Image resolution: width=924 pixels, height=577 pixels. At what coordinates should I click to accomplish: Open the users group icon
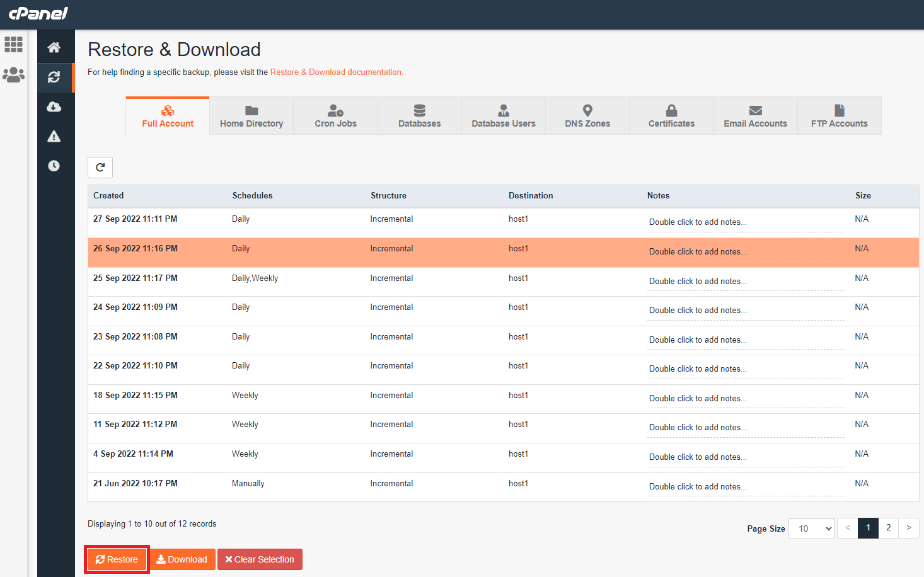click(x=13, y=75)
